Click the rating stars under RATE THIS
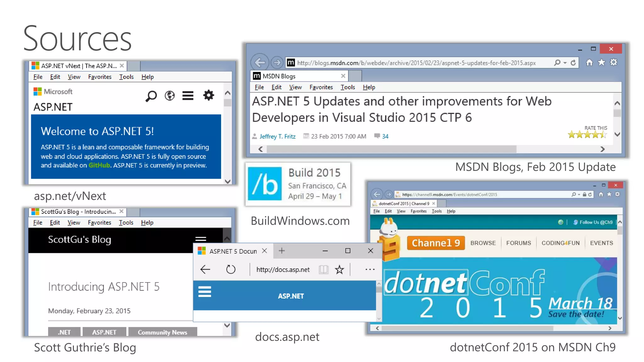 [587, 135]
